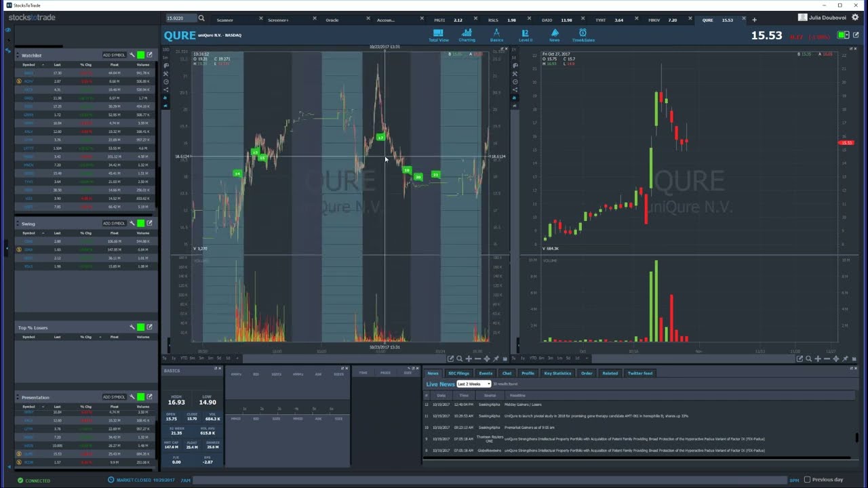Click the pin icon under the right chart
Image resolution: width=868 pixels, height=488 pixels.
[845, 359]
